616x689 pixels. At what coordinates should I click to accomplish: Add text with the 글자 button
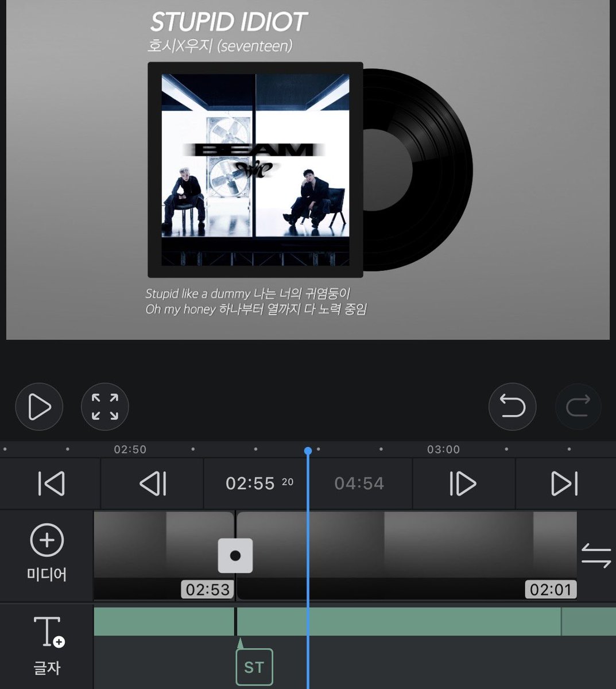pyautogui.click(x=48, y=645)
